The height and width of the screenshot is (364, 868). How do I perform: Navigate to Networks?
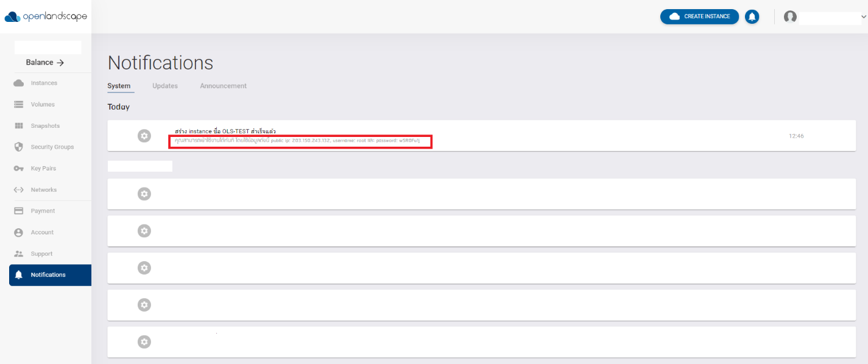43,189
